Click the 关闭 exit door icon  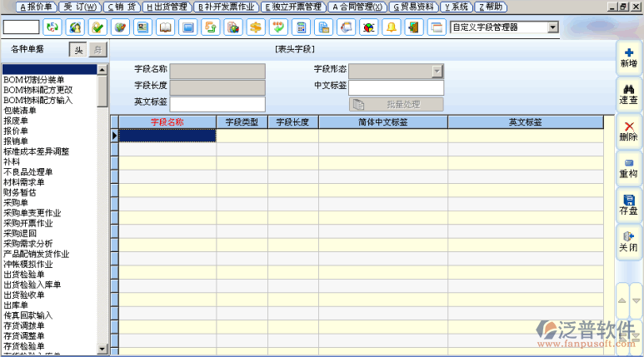628,240
